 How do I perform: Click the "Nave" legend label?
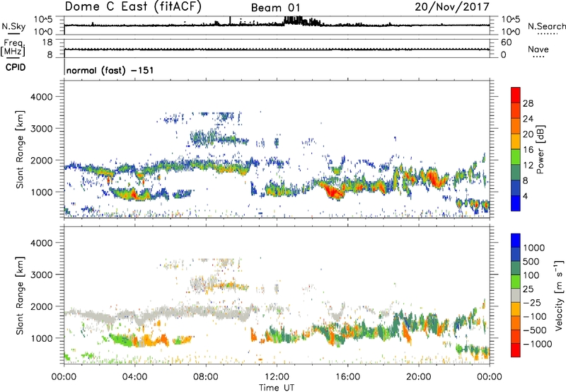click(538, 49)
